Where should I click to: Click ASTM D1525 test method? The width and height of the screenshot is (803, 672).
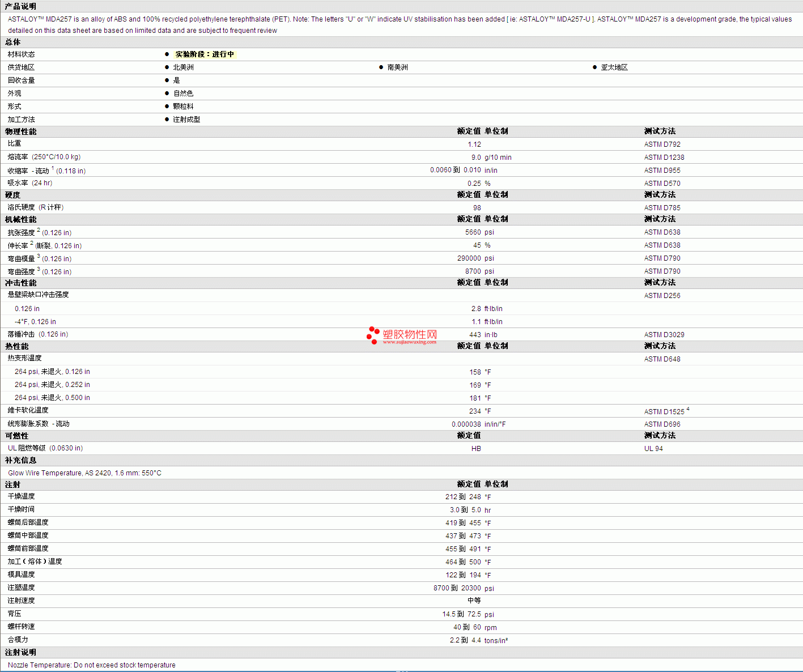pyautogui.click(x=664, y=411)
